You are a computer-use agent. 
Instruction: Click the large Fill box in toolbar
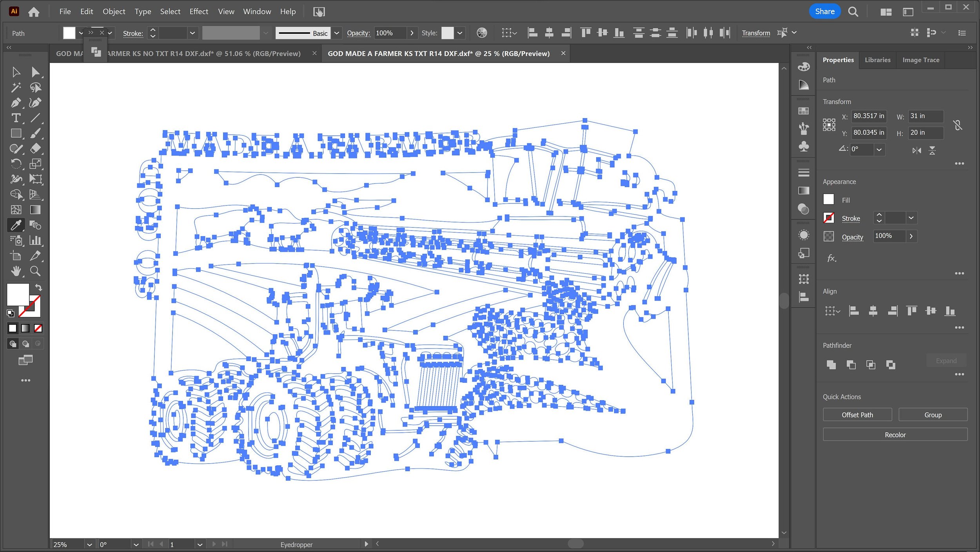(x=18, y=294)
